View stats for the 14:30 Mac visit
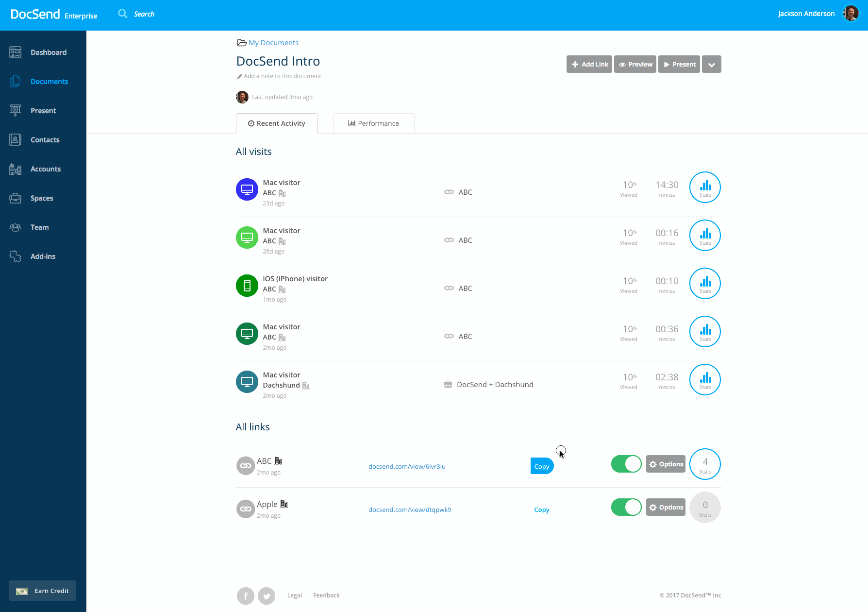Image resolution: width=868 pixels, height=612 pixels. tap(705, 187)
